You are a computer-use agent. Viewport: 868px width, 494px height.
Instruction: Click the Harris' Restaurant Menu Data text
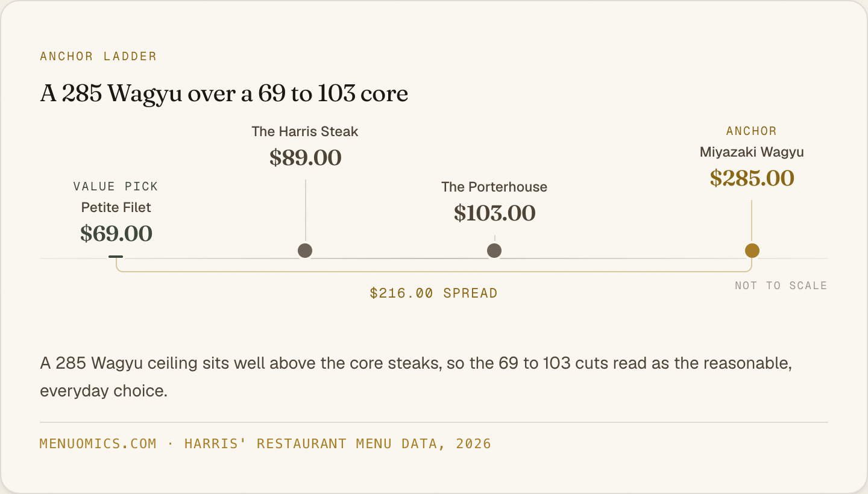click(338, 444)
